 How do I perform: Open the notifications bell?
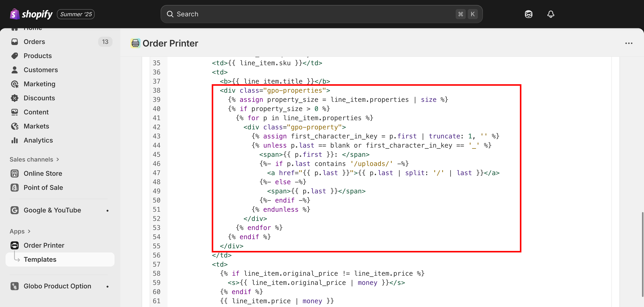pyautogui.click(x=550, y=14)
